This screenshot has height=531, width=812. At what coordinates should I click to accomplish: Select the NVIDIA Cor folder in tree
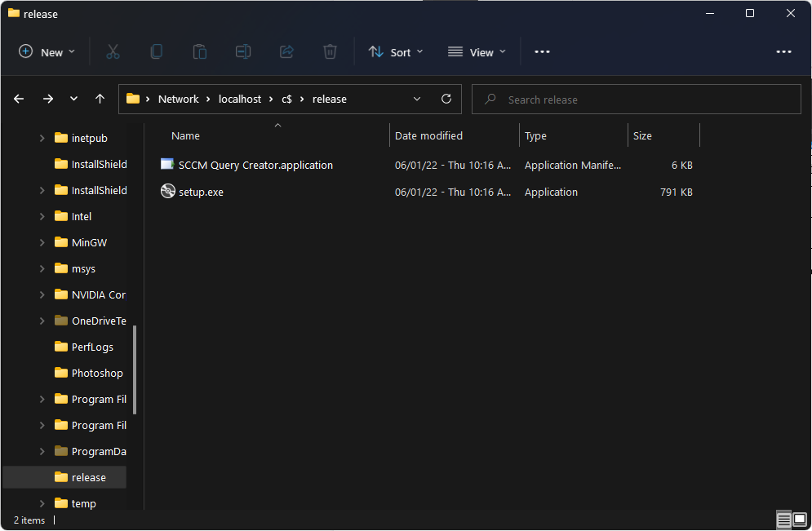tap(99, 294)
